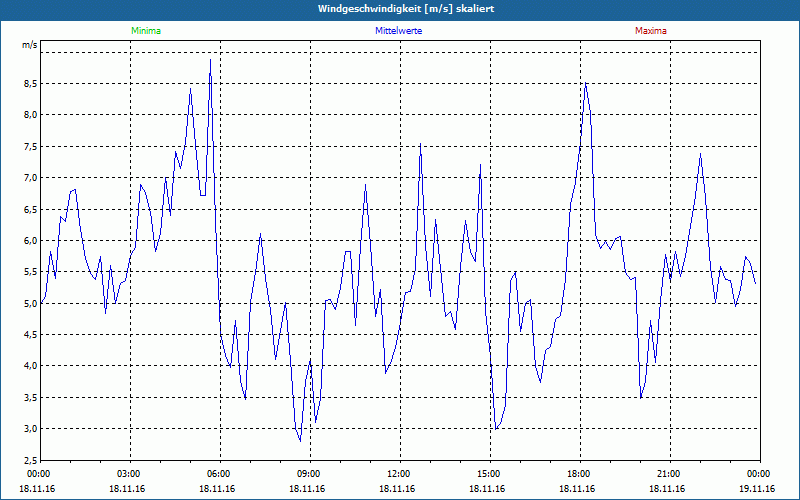800x500 pixels.
Task: Click the 06:00 time label
Action: pos(220,474)
